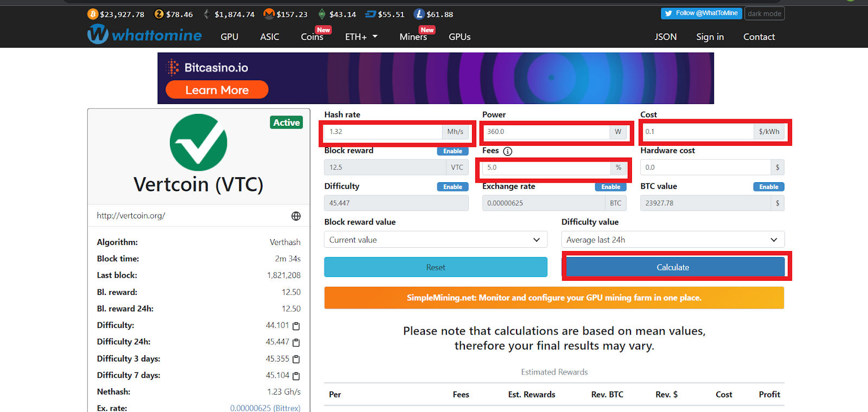Click Sign in
The width and height of the screenshot is (868, 412).
710,37
